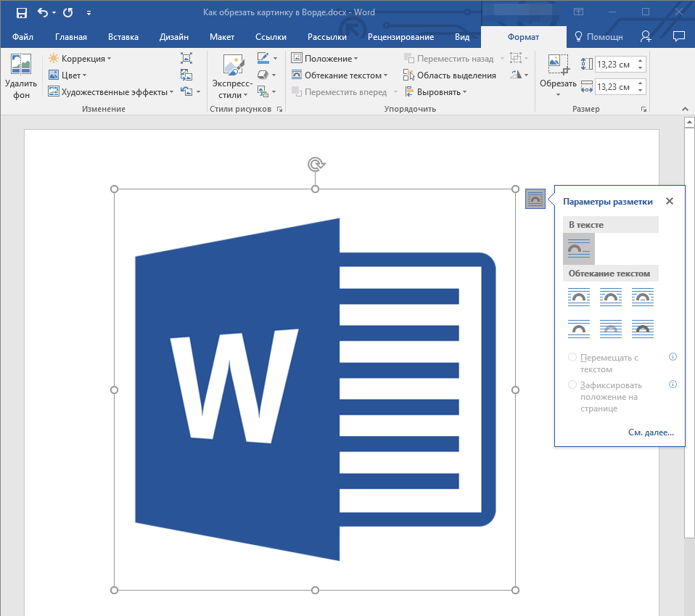This screenshot has height=616, width=695.
Task: Switch to the Вставка tab
Action: tap(123, 37)
